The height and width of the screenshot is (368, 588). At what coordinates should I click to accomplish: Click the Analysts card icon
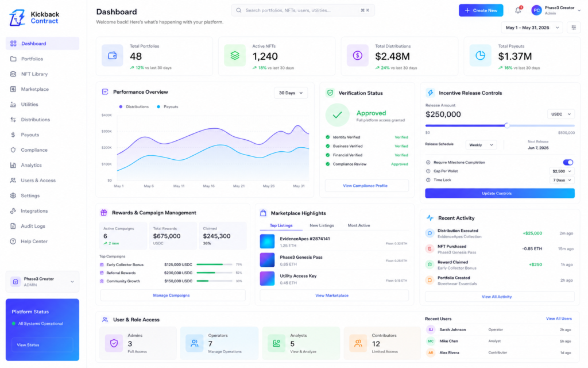(276, 343)
